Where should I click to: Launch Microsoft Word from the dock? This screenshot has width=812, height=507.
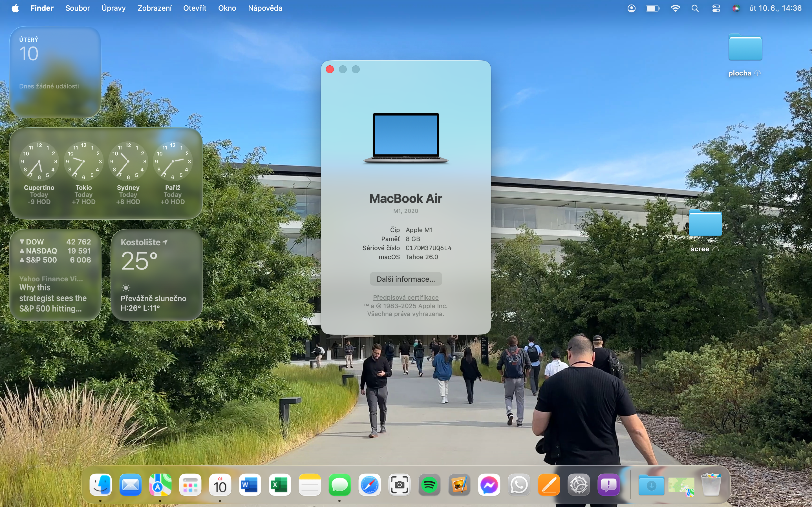click(250, 485)
